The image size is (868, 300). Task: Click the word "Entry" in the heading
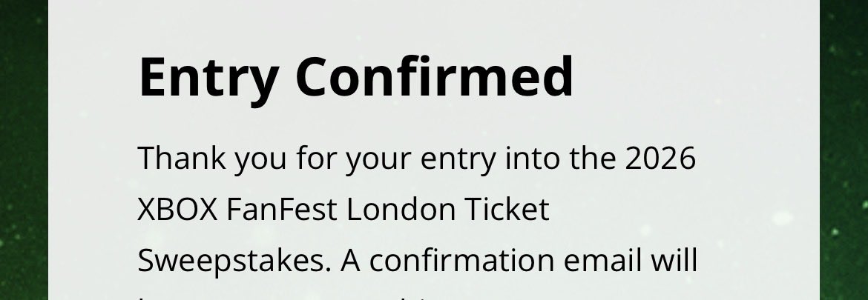(x=208, y=79)
